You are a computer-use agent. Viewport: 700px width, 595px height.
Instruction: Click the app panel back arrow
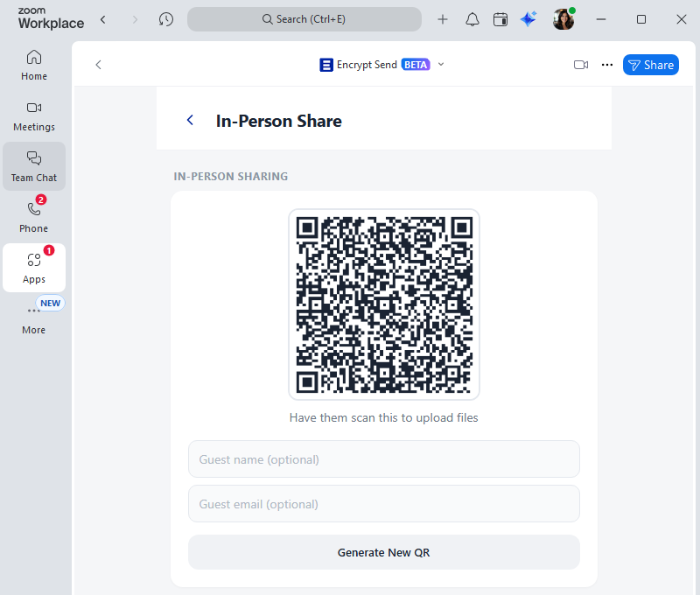(99, 65)
